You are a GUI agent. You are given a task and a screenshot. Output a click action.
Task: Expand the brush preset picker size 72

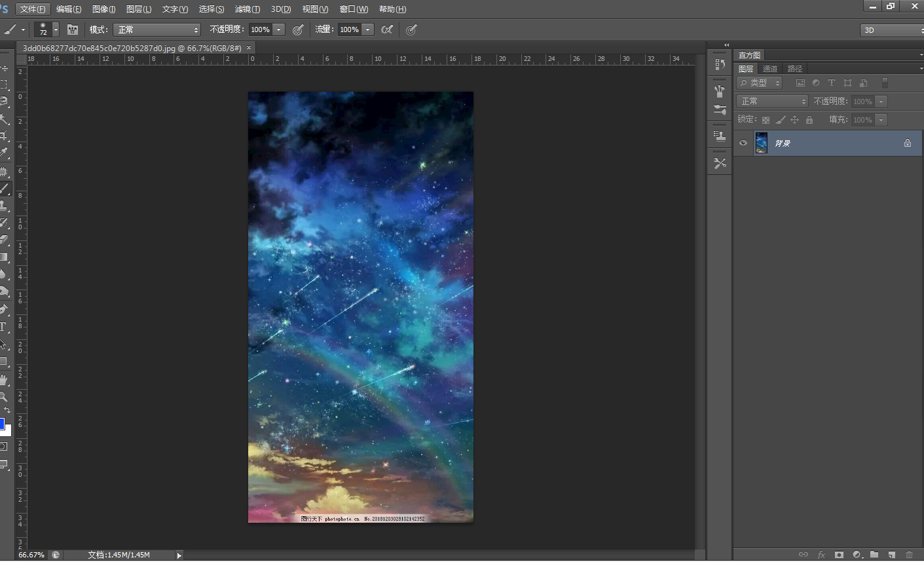point(56,29)
